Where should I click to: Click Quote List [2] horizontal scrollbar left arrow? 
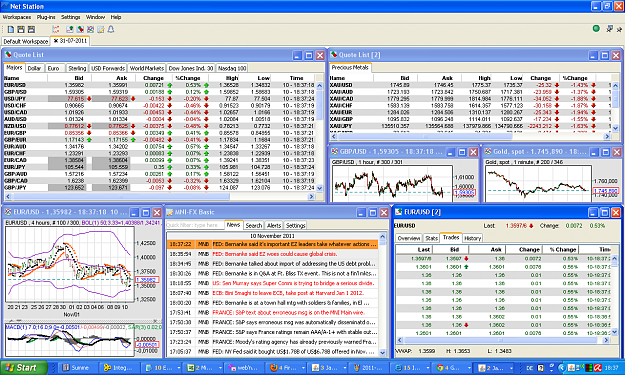click(334, 136)
